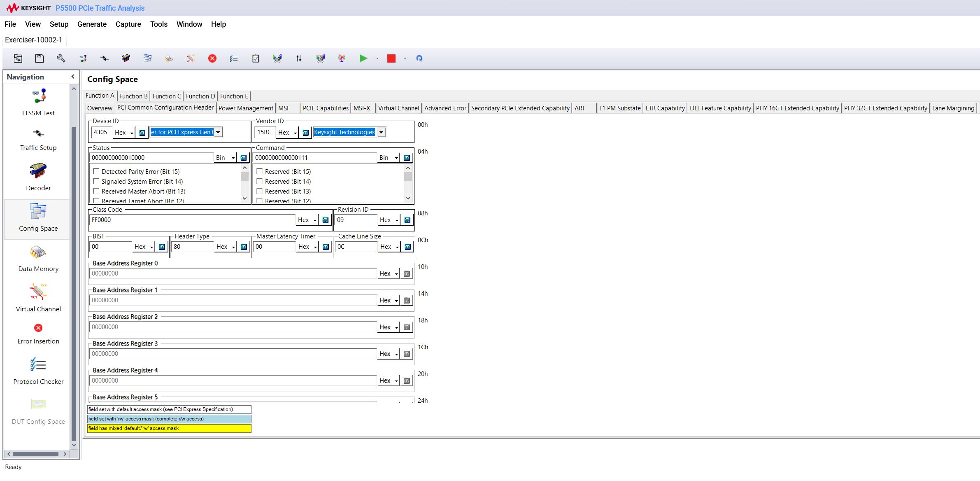Collapse the Navigation panel

[73, 77]
